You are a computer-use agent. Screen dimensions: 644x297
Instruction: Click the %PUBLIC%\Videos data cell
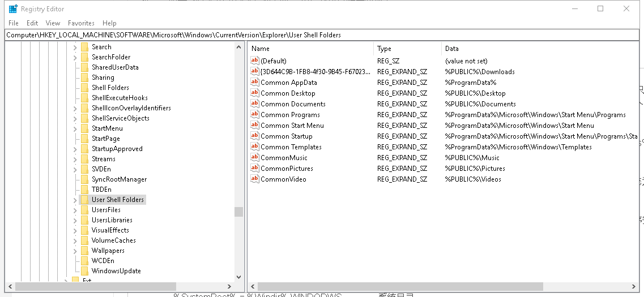(x=473, y=179)
